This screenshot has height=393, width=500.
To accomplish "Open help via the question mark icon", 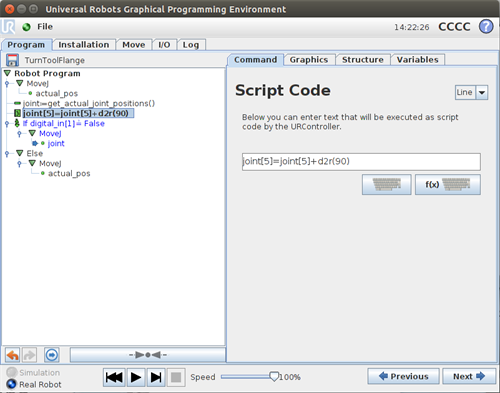I will (x=486, y=26).
